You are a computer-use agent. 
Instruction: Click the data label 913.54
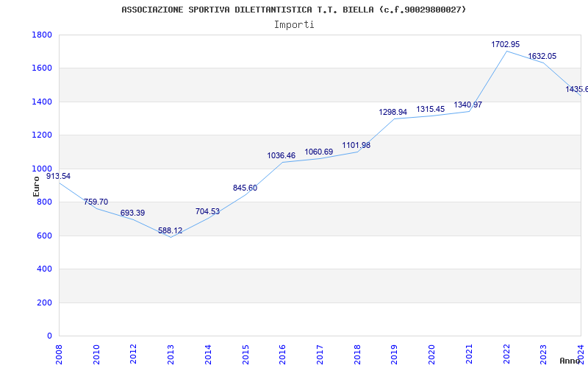pos(58,176)
